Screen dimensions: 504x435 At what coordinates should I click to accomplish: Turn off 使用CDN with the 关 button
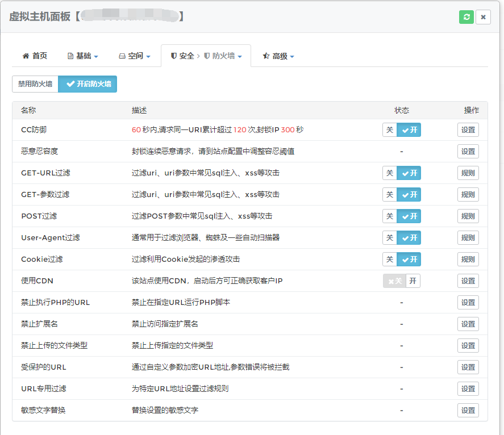(x=395, y=281)
